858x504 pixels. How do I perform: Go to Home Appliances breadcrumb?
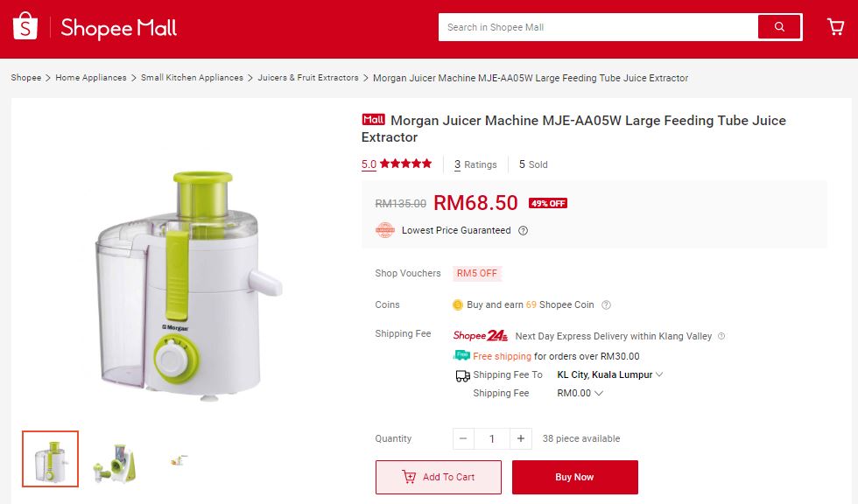(x=91, y=78)
